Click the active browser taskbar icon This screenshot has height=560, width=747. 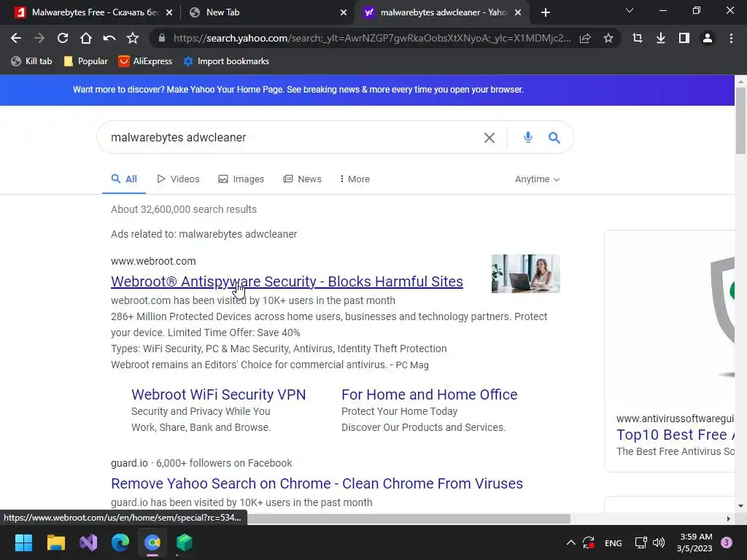click(152, 542)
